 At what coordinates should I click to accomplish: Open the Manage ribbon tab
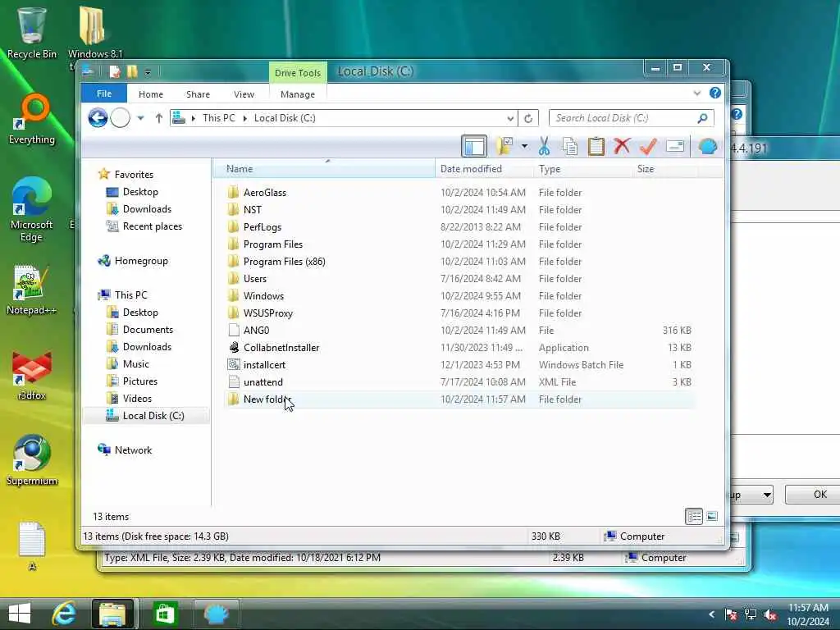tap(297, 94)
